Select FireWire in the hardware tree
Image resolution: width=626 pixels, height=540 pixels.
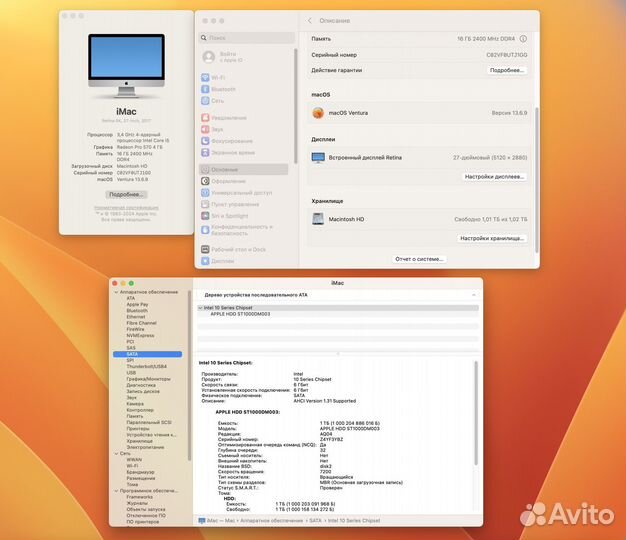click(135, 329)
